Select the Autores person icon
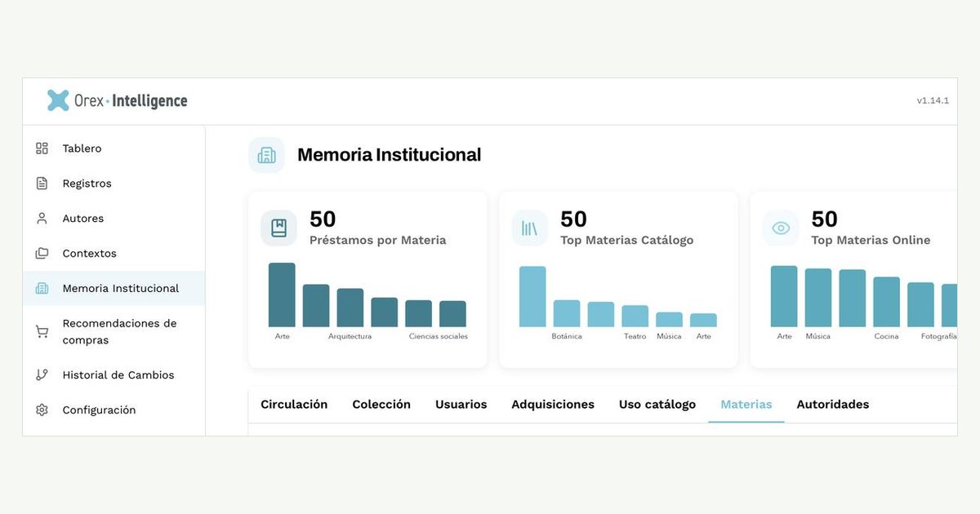Viewport: 980px width, 514px height. 42,219
